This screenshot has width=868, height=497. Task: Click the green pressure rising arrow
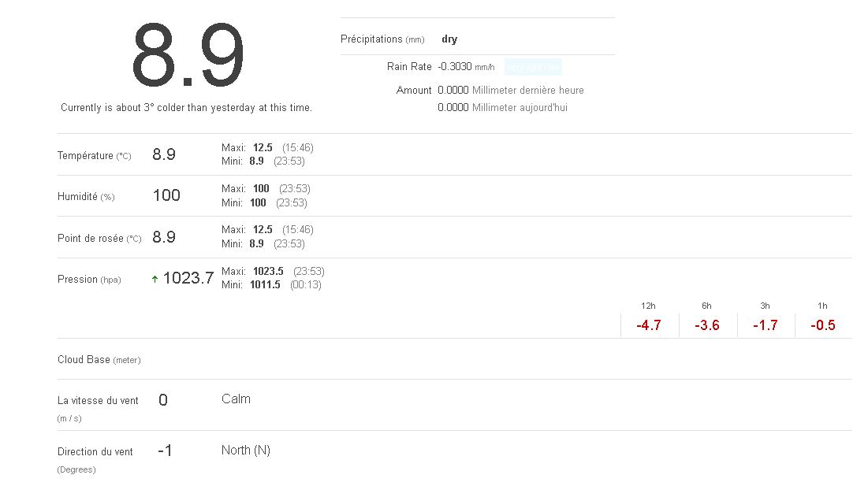(x=155, y=279)
